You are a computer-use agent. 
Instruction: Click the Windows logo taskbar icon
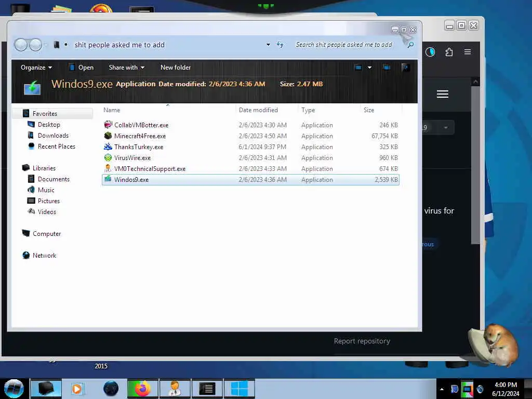[240, 389]
